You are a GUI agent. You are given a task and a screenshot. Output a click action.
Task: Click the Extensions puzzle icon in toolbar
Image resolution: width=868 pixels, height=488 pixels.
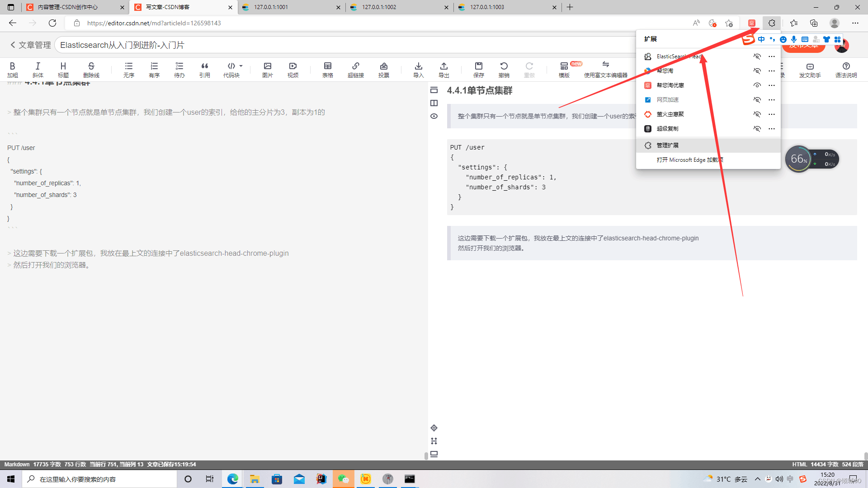point(772,23)
